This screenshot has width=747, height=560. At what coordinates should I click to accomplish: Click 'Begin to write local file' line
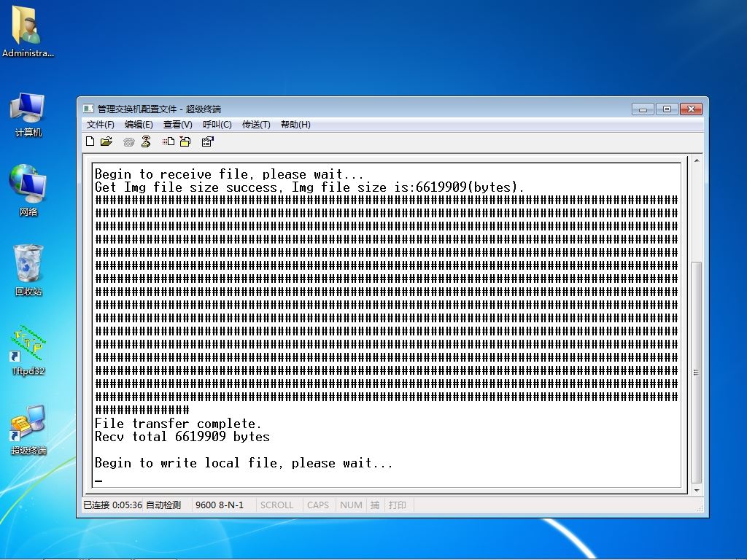click(244, 463)
